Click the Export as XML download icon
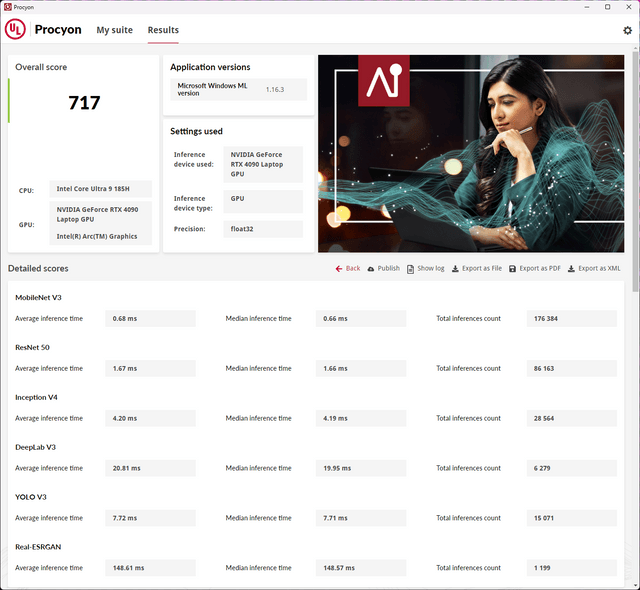 click(x=571, y=268)
